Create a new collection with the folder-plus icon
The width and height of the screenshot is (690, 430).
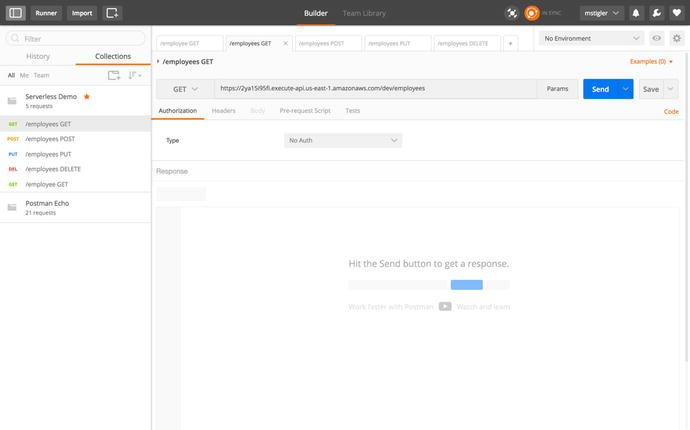(x=114, y=75)
